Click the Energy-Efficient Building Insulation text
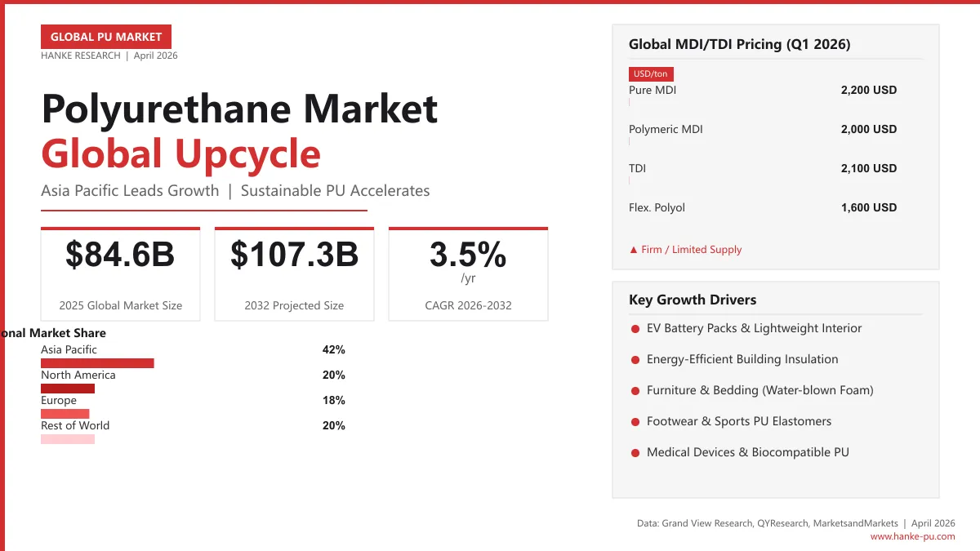 tap(742, 359)
